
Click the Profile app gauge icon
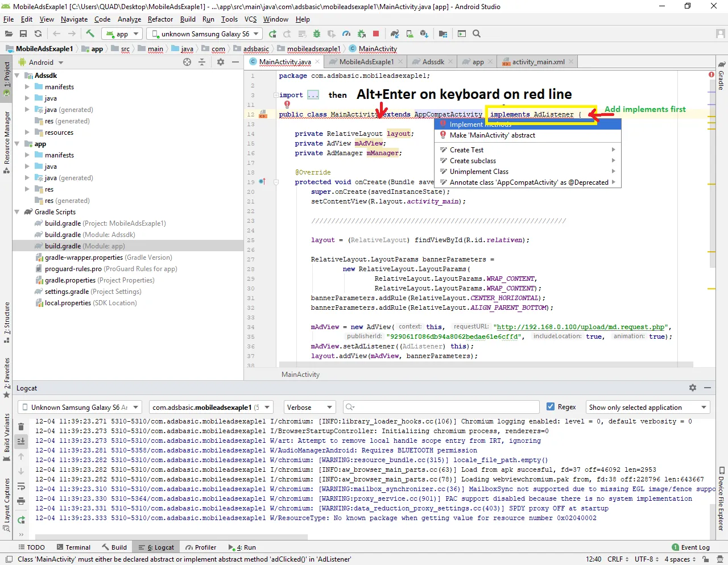pos(346,34)
